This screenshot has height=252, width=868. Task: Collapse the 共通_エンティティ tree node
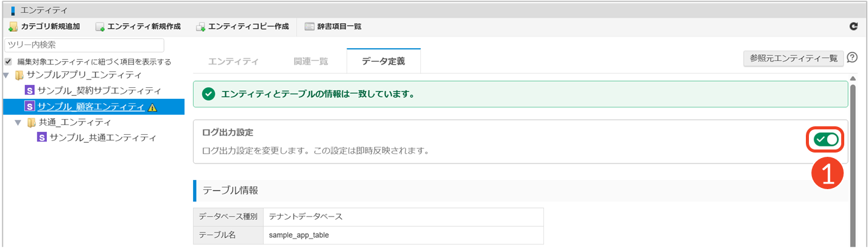coord(18,123)
